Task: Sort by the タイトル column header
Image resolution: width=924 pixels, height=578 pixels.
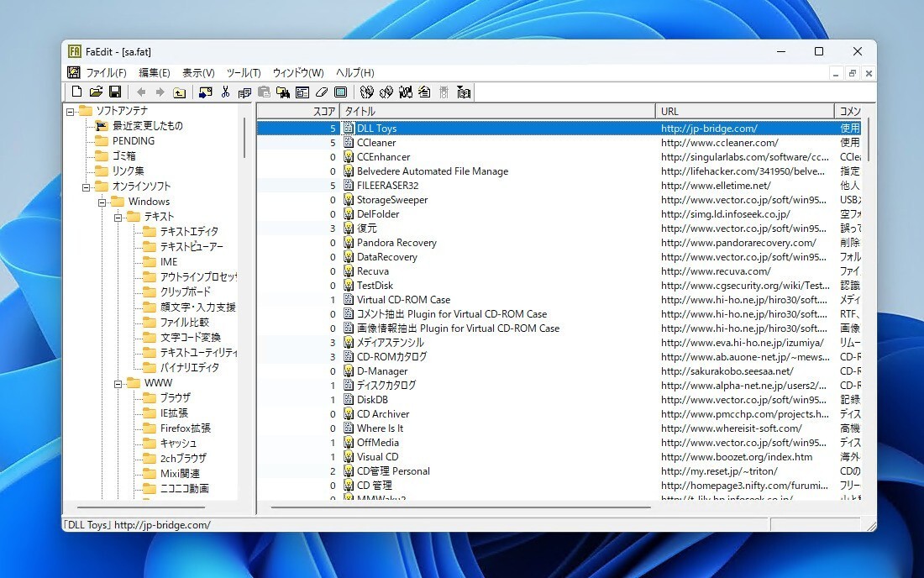Action: point(497,111)
